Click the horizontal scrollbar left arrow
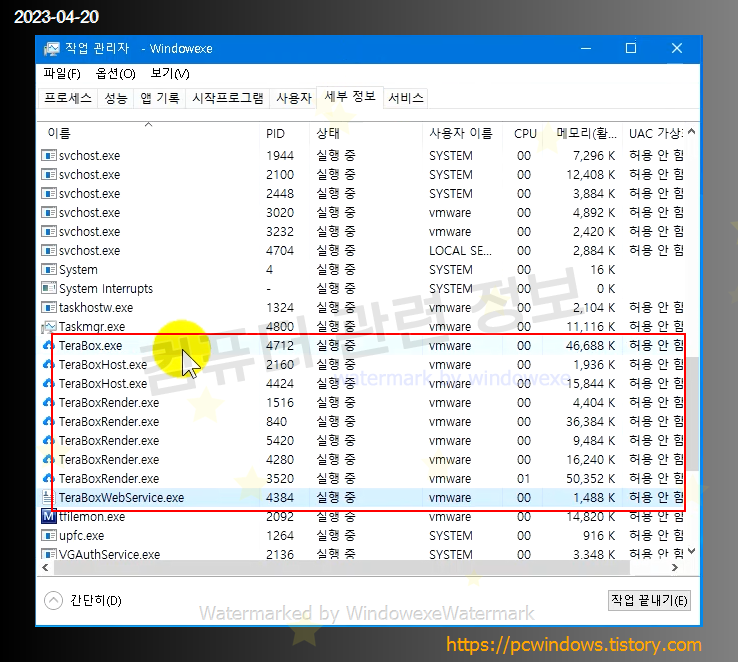This screenshot has height=662, width=738. (45, 567)
